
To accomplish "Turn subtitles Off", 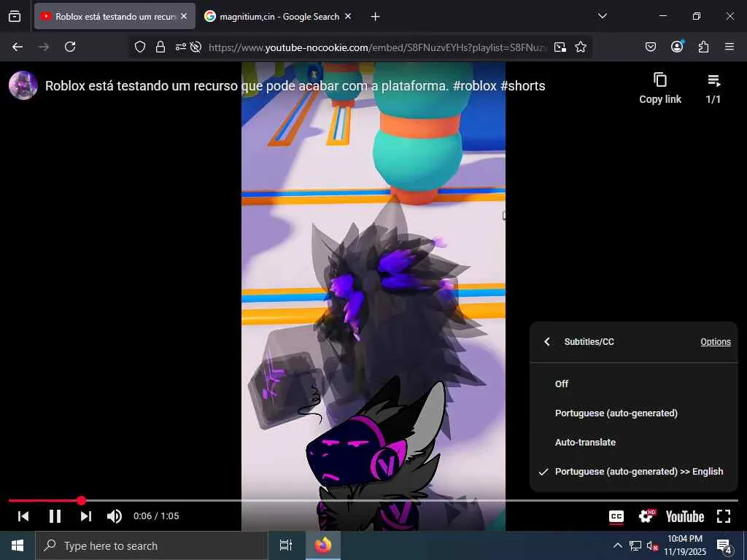I will [634, 384].
